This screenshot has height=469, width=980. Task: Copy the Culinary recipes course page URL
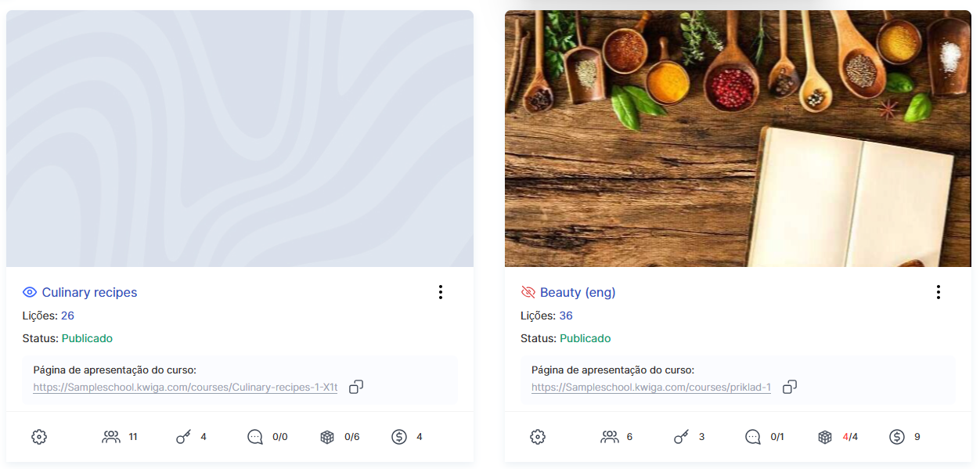356,387
